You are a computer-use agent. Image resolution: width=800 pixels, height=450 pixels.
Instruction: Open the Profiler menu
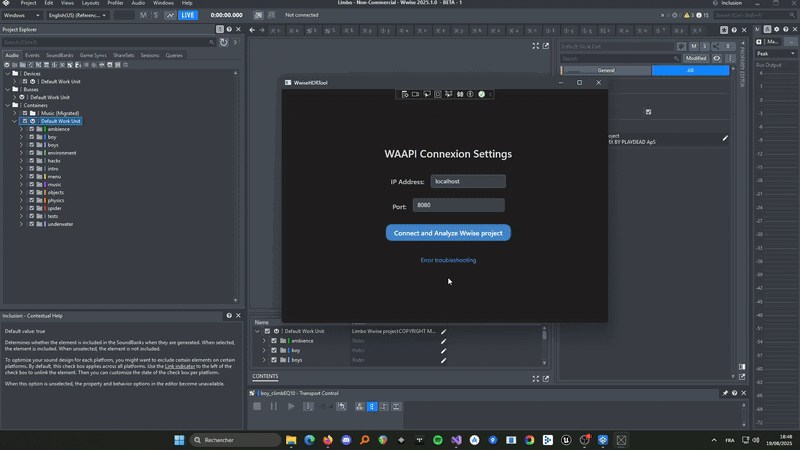click(x=115, y=3)
